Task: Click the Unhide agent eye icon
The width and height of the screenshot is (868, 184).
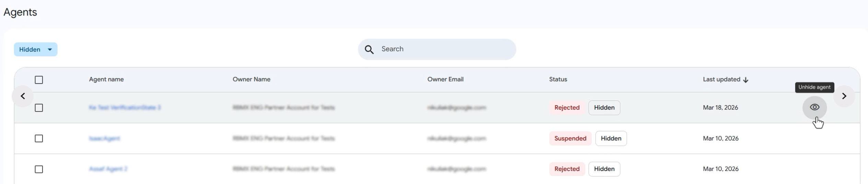Action: (x=814, y=108)
